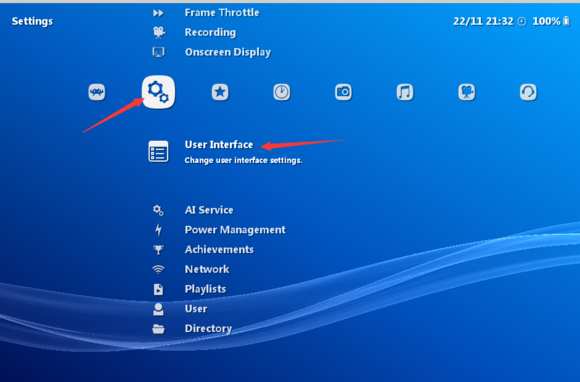Open Directory settings
The width and height of the screenshot is (580, 382).
click(208, 328)
